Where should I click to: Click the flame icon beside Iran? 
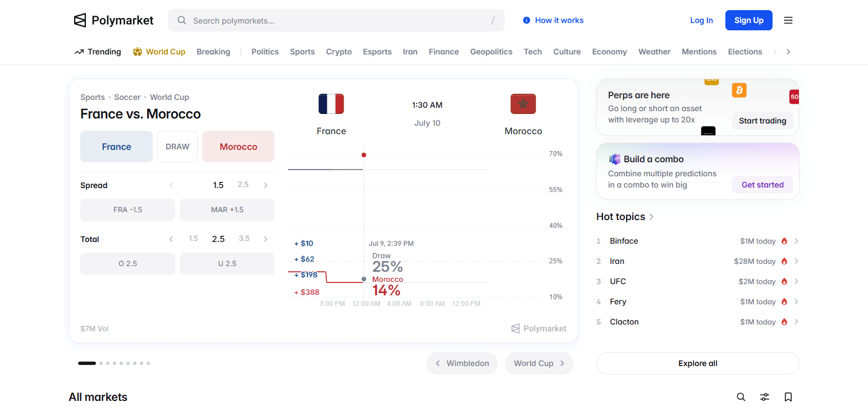tap(784, 261)
